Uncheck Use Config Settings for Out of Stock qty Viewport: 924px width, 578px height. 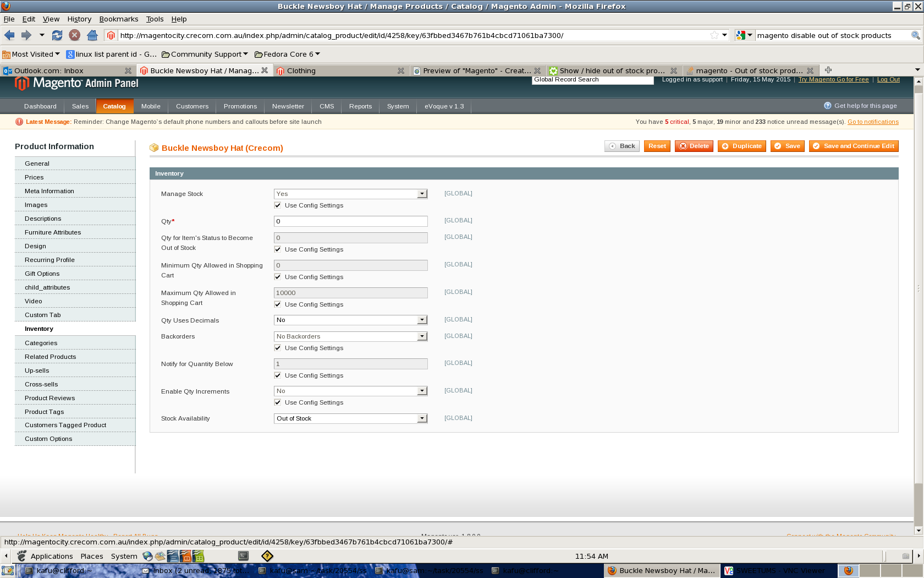pyautogui.click(x=278, y=249)
